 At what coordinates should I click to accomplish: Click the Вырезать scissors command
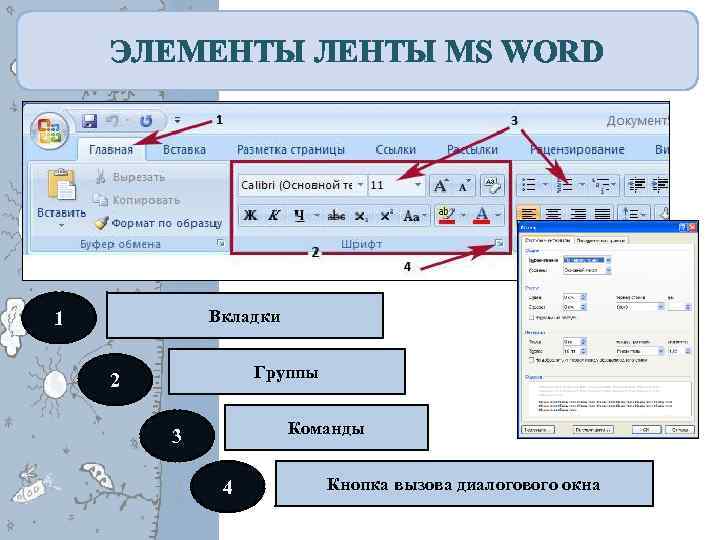click(x=130, y=177)
